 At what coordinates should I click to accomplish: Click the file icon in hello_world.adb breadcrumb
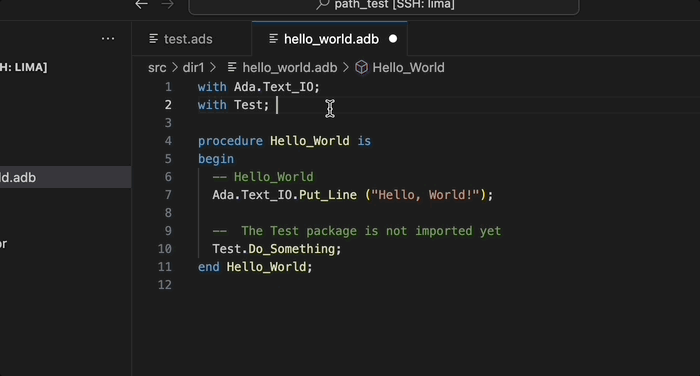tap(232, 67)
